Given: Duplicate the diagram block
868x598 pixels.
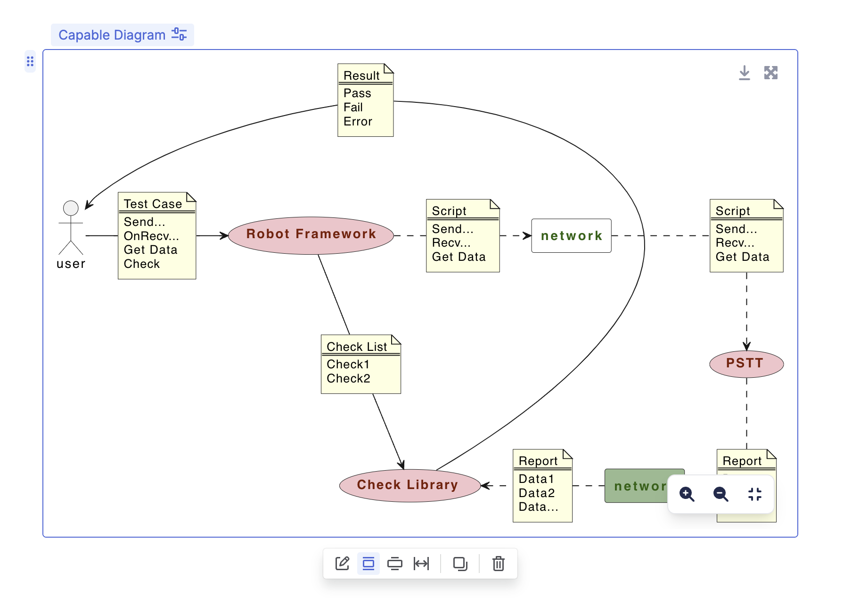Looking at the screenshot, I should pos(460,563).
